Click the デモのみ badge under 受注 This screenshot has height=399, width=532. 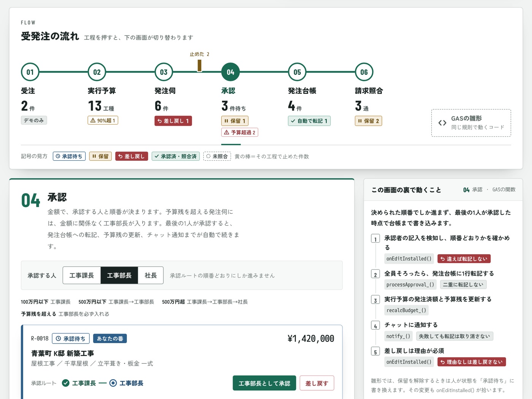click(34, 120)
